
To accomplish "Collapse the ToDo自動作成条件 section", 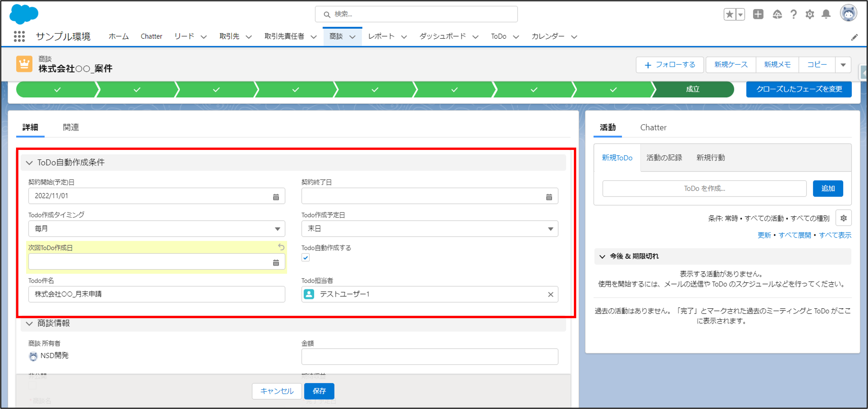I will tap(29, 163).
